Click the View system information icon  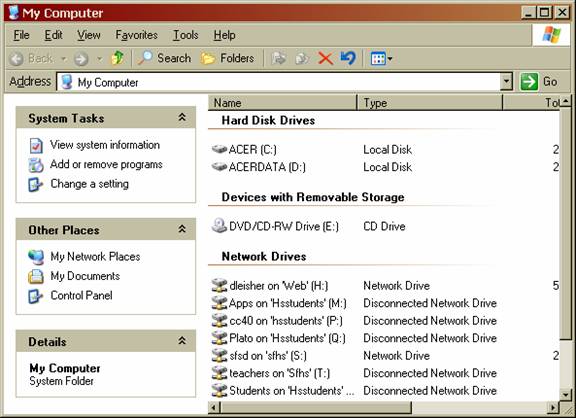tap(36, 145)
